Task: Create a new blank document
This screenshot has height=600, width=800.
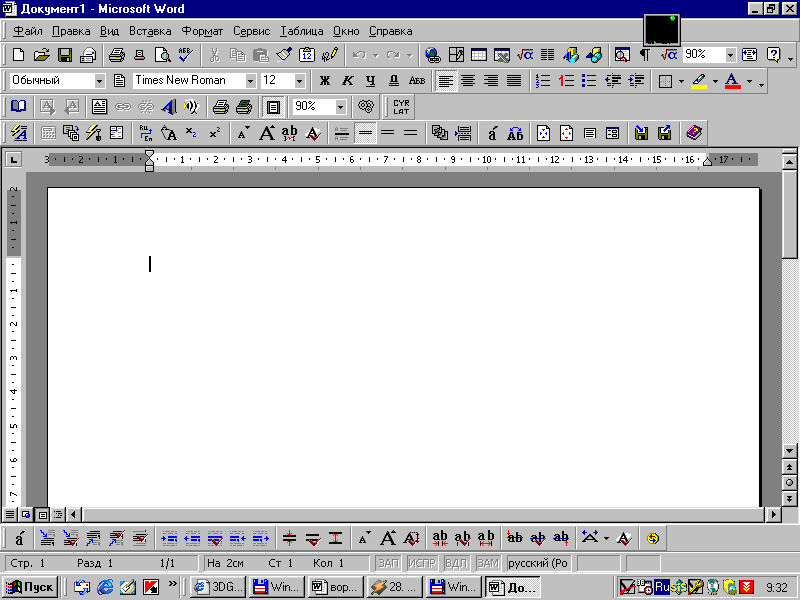Action: tap(18, 55)
